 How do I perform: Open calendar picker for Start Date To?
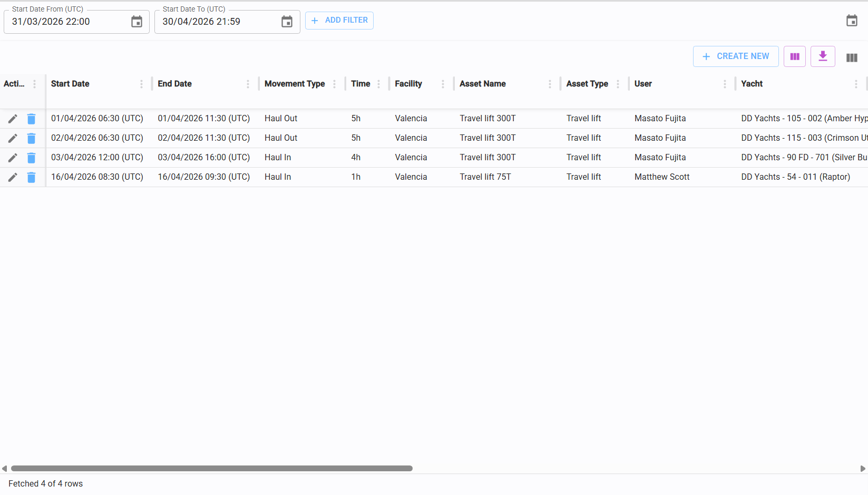(x=287, y=22)
